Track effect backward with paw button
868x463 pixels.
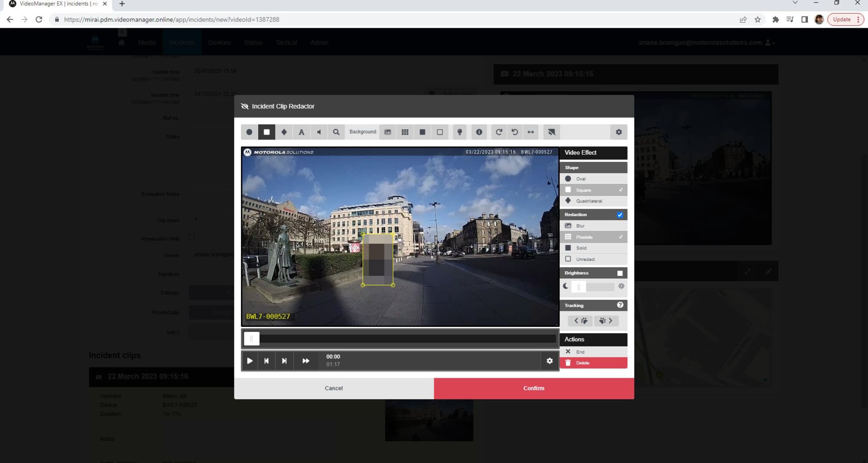coord(580,321)
